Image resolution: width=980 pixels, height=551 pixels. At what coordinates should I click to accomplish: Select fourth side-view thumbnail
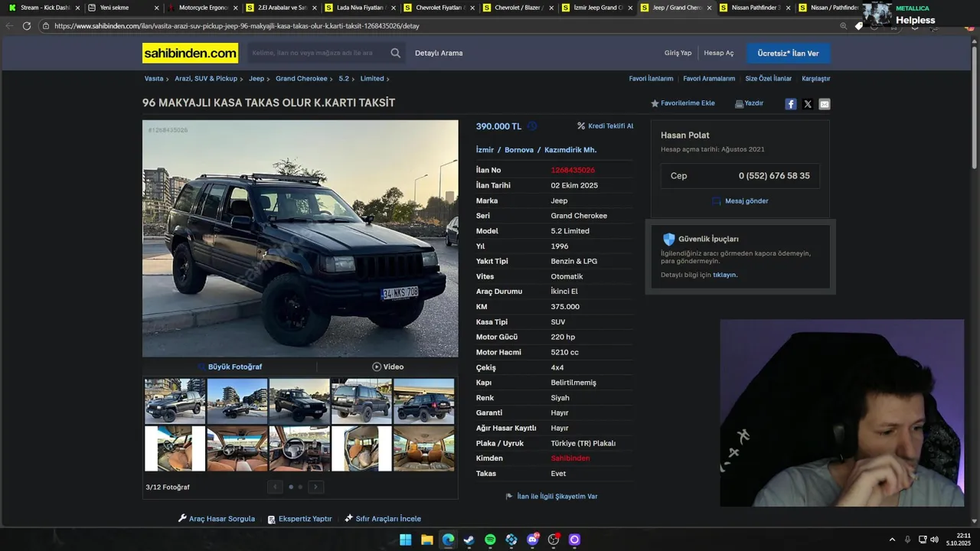tap(361, 401)
